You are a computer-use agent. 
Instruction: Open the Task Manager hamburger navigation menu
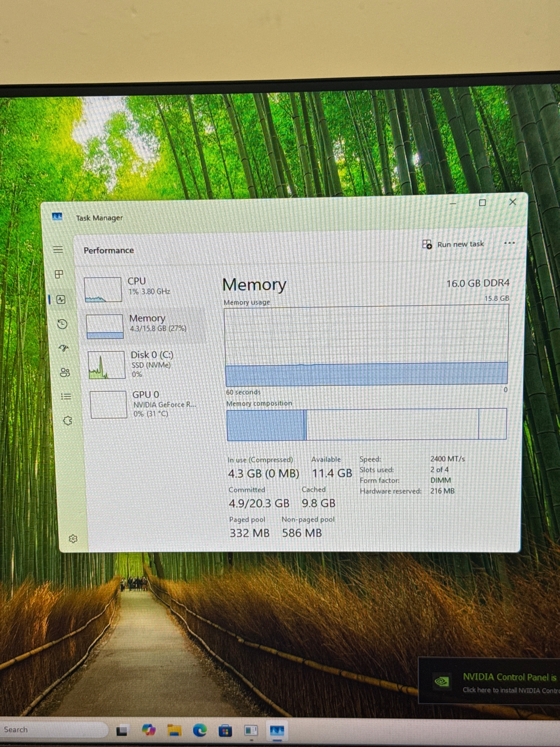click(x=58, y=250)
